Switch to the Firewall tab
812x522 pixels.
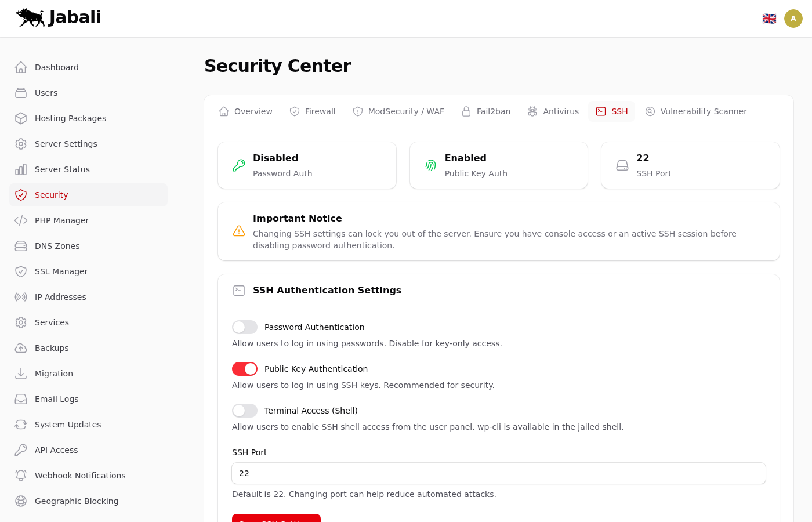coord(313,111)
